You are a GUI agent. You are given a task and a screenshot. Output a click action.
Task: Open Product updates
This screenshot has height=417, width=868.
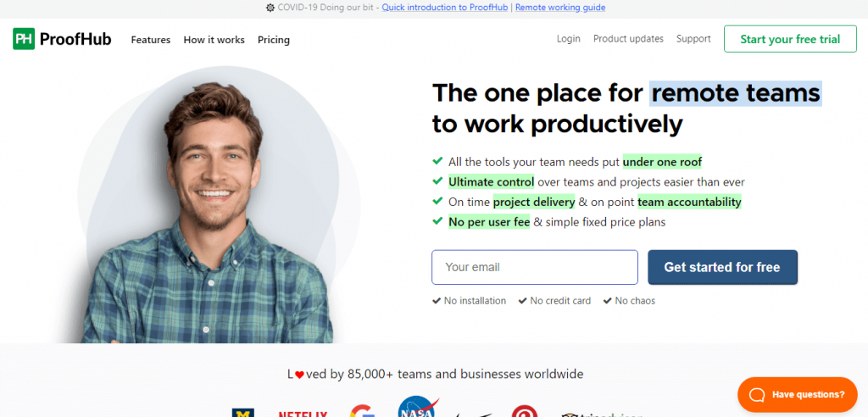628,39
